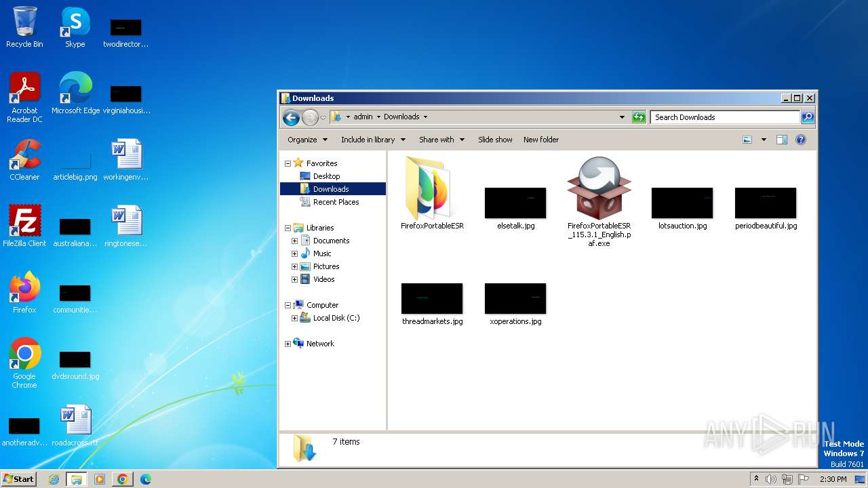Click the Windows Explorer taskbar button
The width and height of the screenshot is (868, 488).
76,479
